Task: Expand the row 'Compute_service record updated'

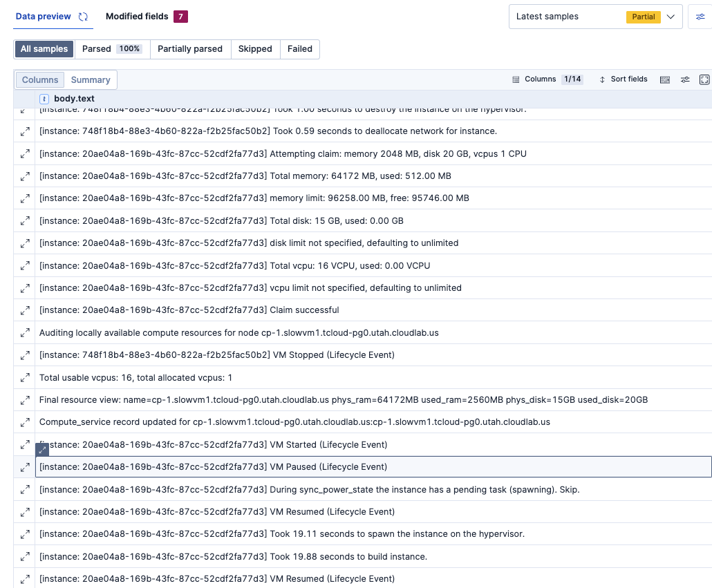Action: click(24, 422)
